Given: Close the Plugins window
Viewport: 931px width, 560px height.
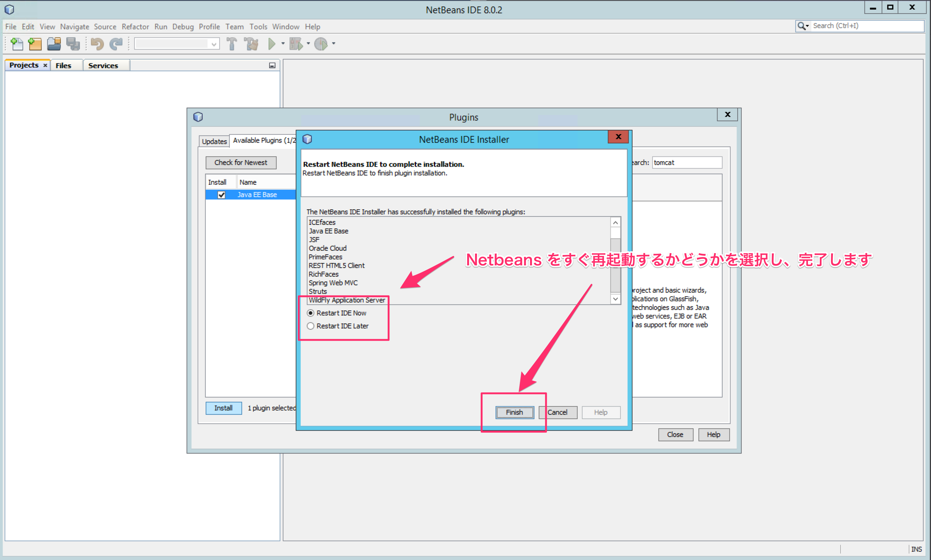Looking at the screenshot, I should pyautogui.click(x=727, y=114).
